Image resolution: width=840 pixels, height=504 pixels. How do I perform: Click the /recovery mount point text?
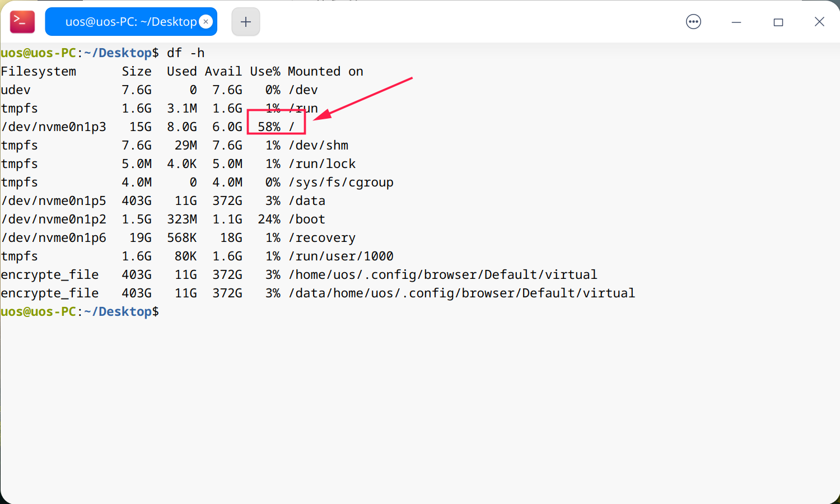point(322,238)
